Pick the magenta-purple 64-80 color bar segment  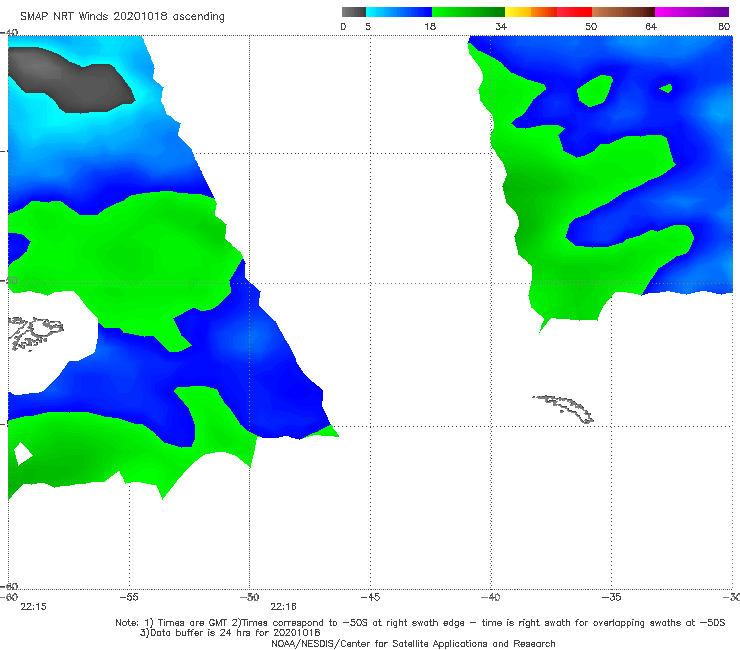tap(692, 12)
